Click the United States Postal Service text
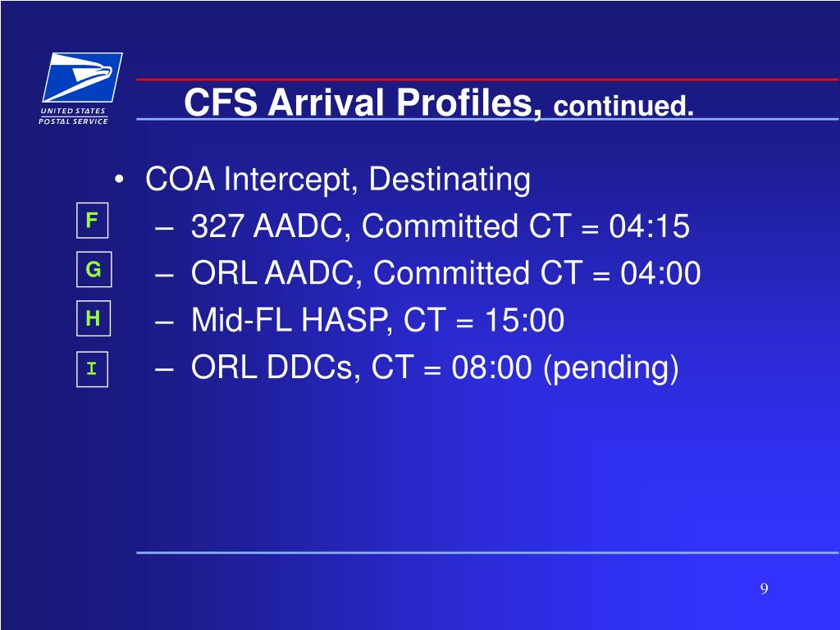Viewport: 840px width, 630px height. tap(73, 116)
